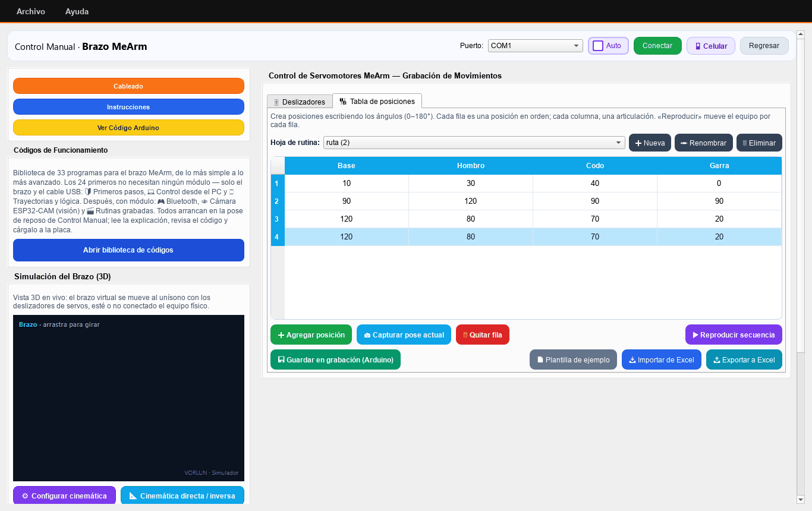
Task: Click the grid icon on Tabla de posiciones tab
Action: pos(343,102)
